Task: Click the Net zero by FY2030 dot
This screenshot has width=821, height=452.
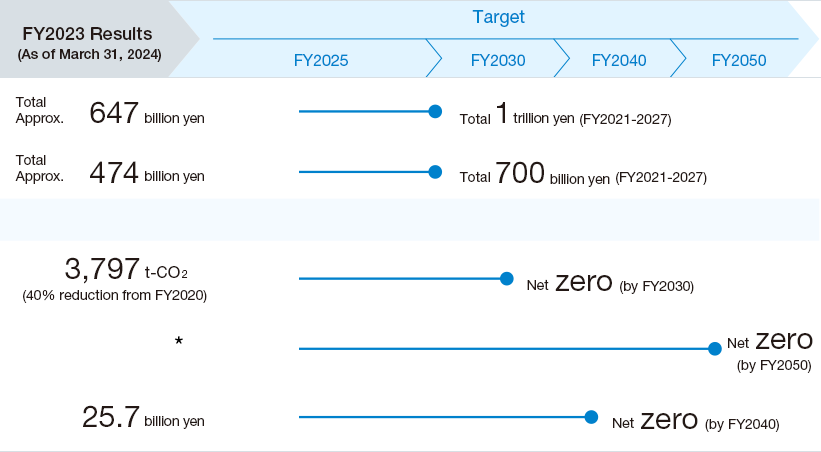Action: (506, 279)
